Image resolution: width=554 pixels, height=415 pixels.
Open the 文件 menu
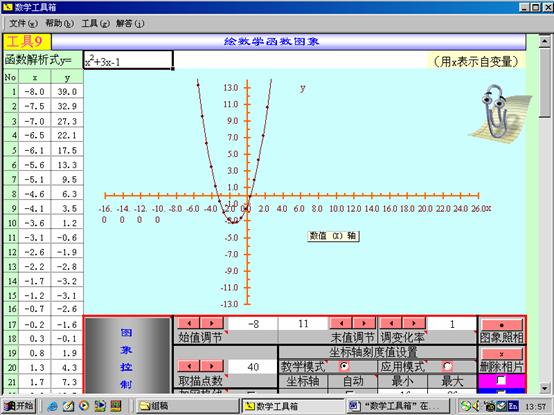point(23,23)
